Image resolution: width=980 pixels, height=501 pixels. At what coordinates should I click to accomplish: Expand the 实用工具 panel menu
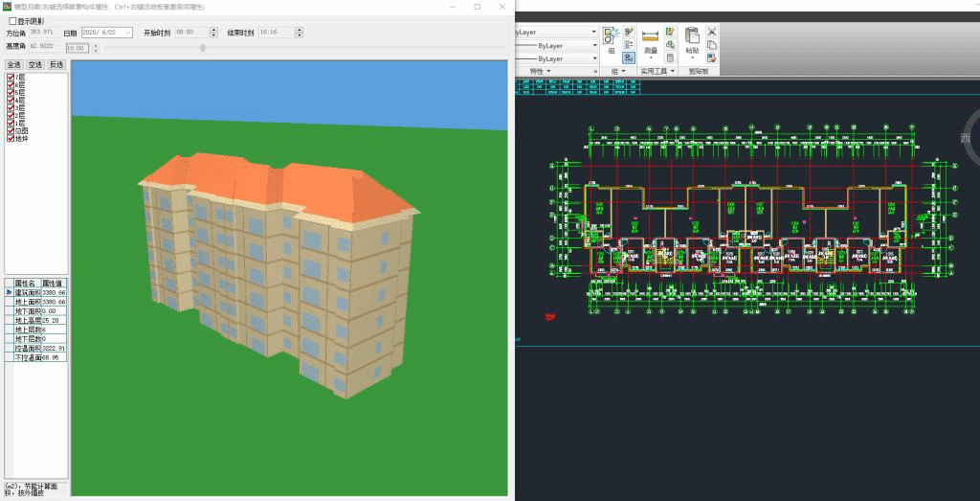tap(672, 71)
